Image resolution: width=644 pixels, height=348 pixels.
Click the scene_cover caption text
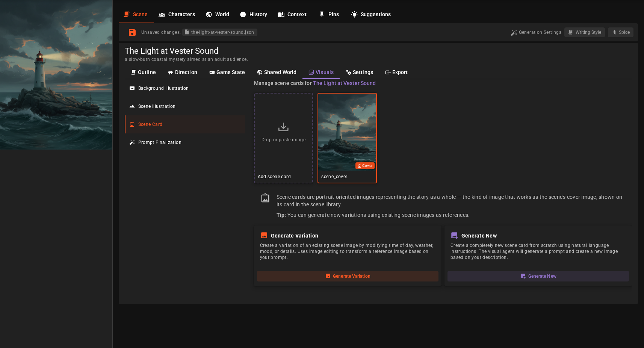coord(334,177)
